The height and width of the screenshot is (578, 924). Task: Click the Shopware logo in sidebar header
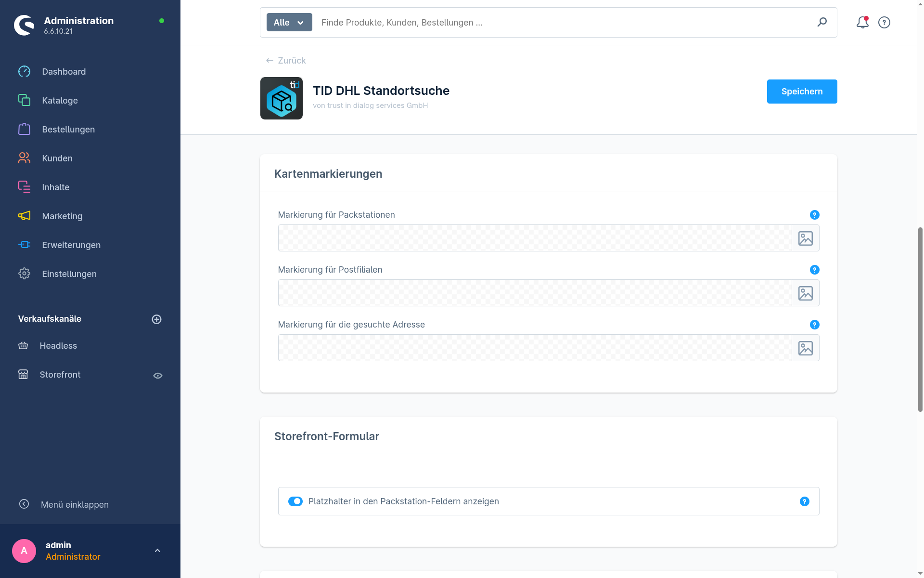(x=24, y=25)
